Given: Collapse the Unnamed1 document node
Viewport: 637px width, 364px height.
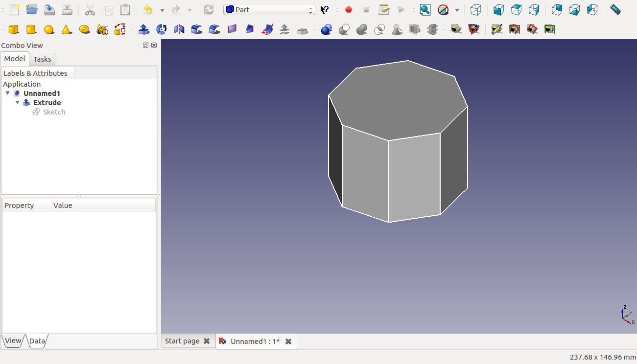Looking at the screenshot, I should (x=7, y=93).
